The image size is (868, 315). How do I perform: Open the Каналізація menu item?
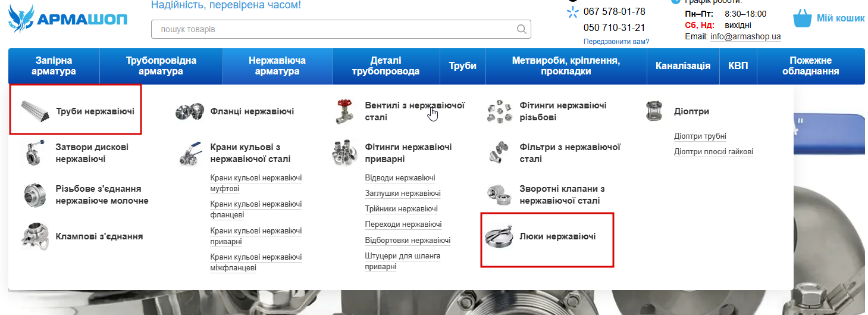pyautogui.click(x=683, y=66)
